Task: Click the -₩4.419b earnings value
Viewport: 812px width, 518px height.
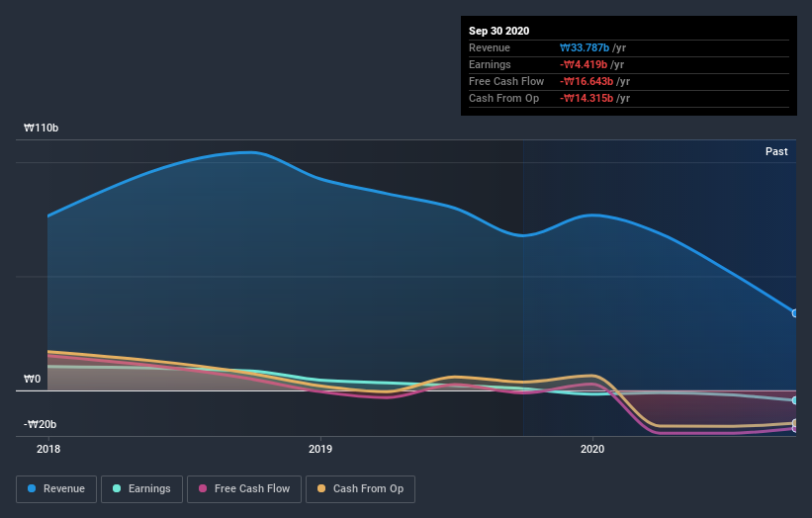Action: point(584,64)
